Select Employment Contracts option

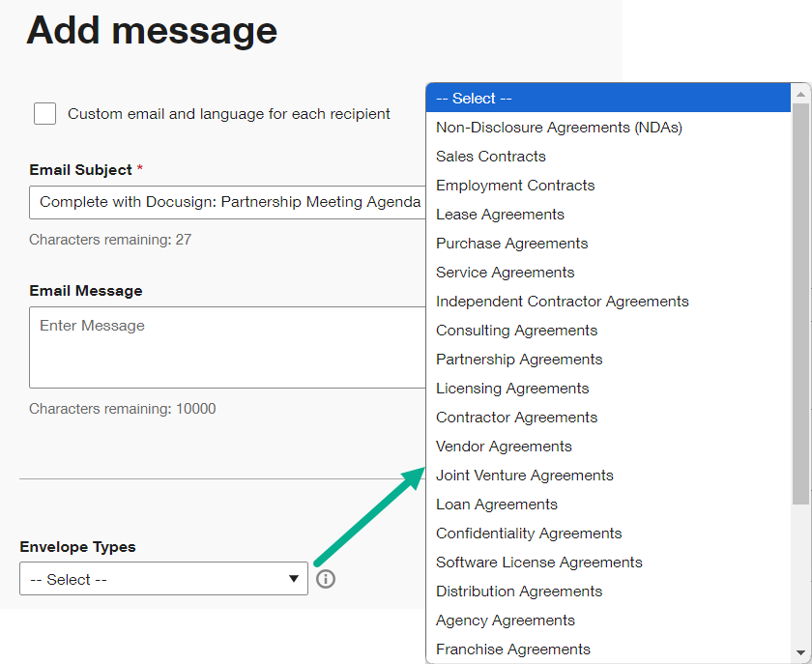click(515, 186)
